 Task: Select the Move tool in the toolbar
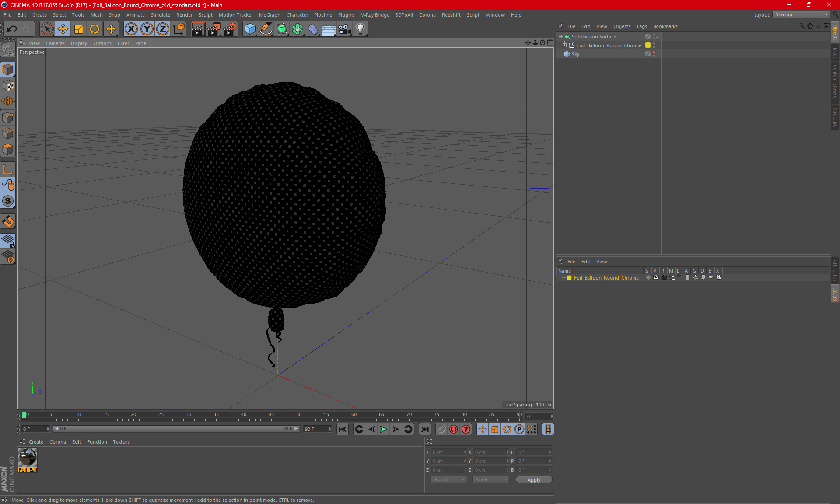coord(63,29)
